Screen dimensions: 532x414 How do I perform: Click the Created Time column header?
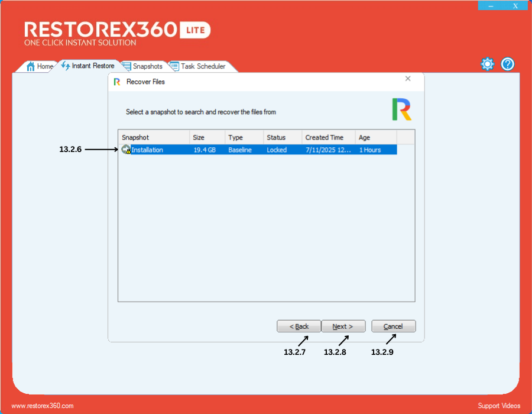(x=328, y=137)
